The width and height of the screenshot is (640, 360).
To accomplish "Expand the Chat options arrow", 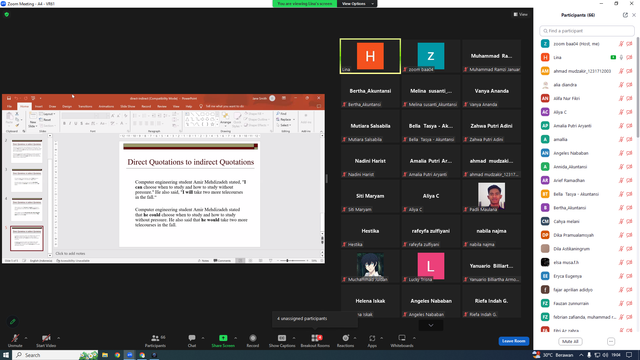I will 203,338.
